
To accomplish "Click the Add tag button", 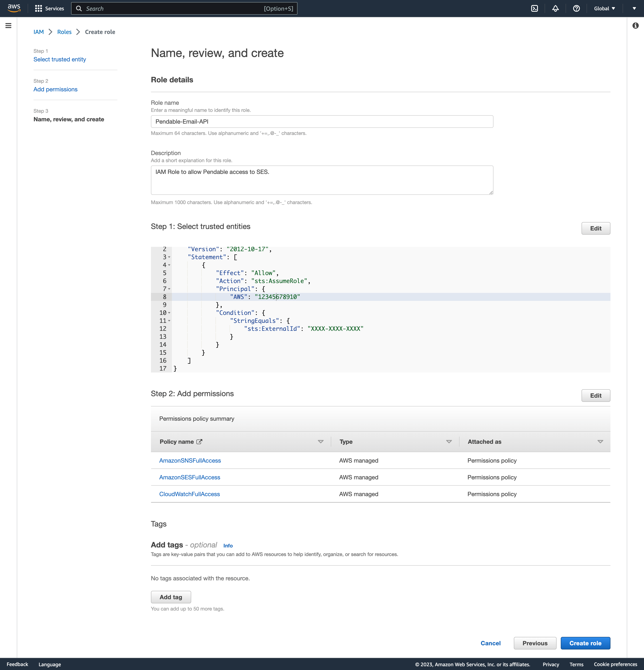I will click(171, 597).
